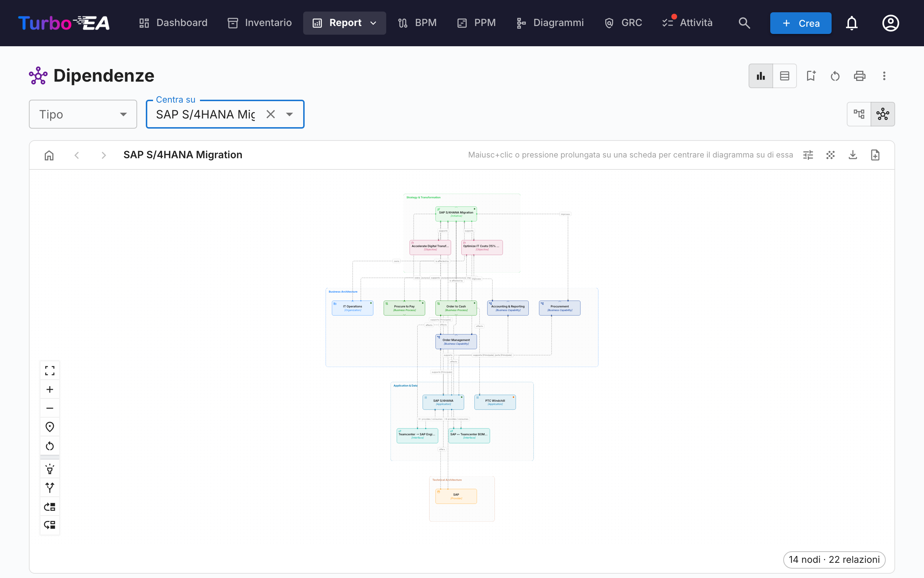Select the SAP S/4HANA Migration initiative node
The image size is (924, 578).
coord(456,214)
